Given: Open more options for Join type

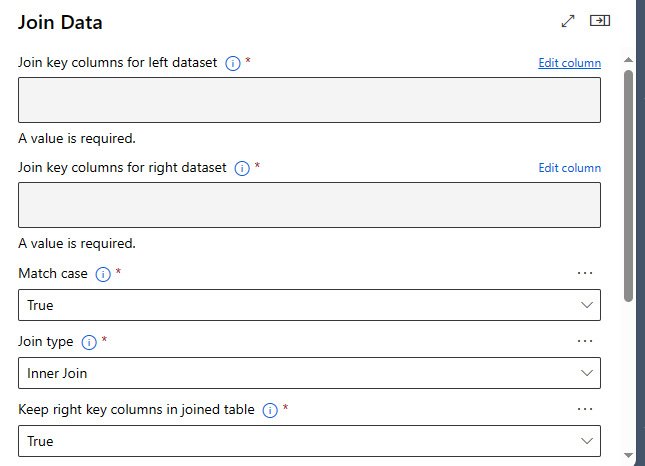Looking at the screenshot, I should pyautogui.click(x=585, y=341).
